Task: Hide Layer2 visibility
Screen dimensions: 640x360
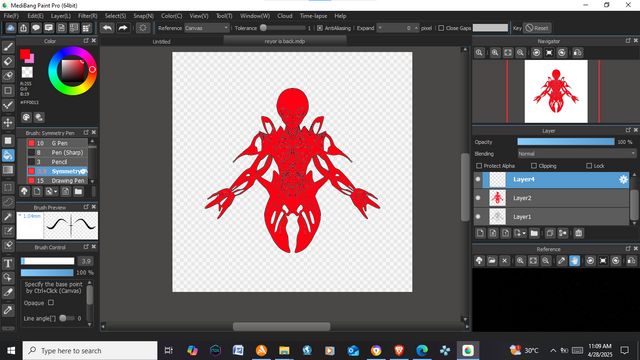Action: coord(478,198)
